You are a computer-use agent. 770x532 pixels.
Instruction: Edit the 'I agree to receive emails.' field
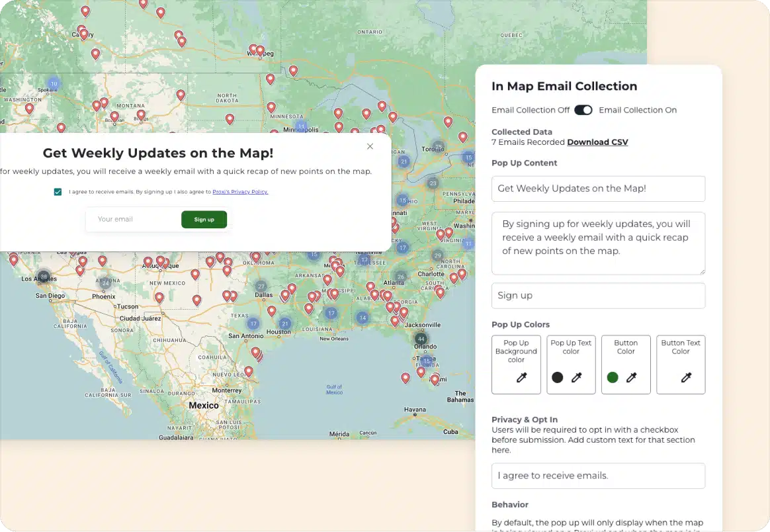tap(598, 476)
